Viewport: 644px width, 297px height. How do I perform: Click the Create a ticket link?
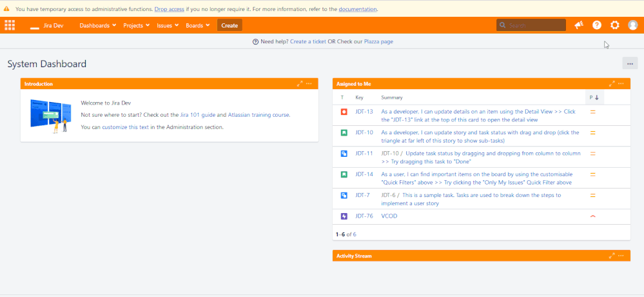coord(308,41)
